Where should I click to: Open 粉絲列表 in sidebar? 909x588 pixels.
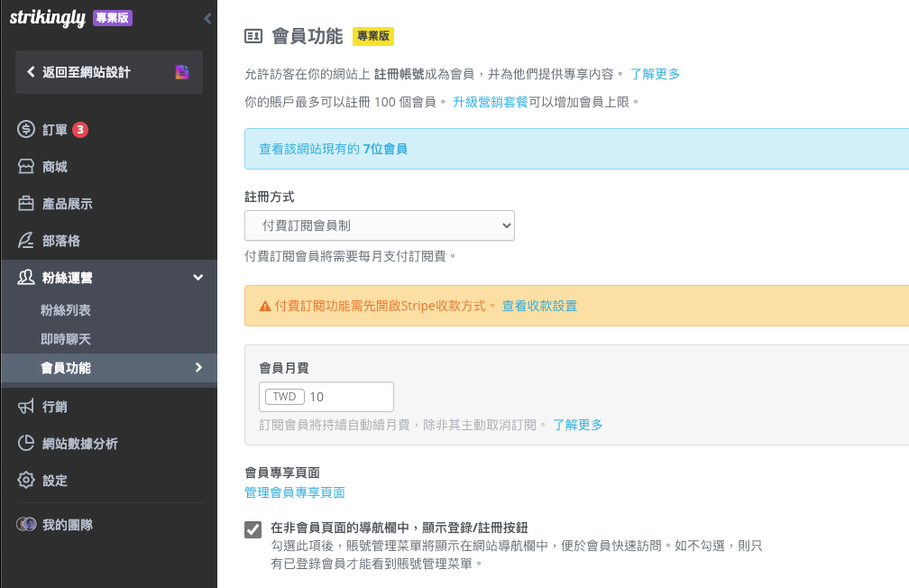[x=66, y=310]
